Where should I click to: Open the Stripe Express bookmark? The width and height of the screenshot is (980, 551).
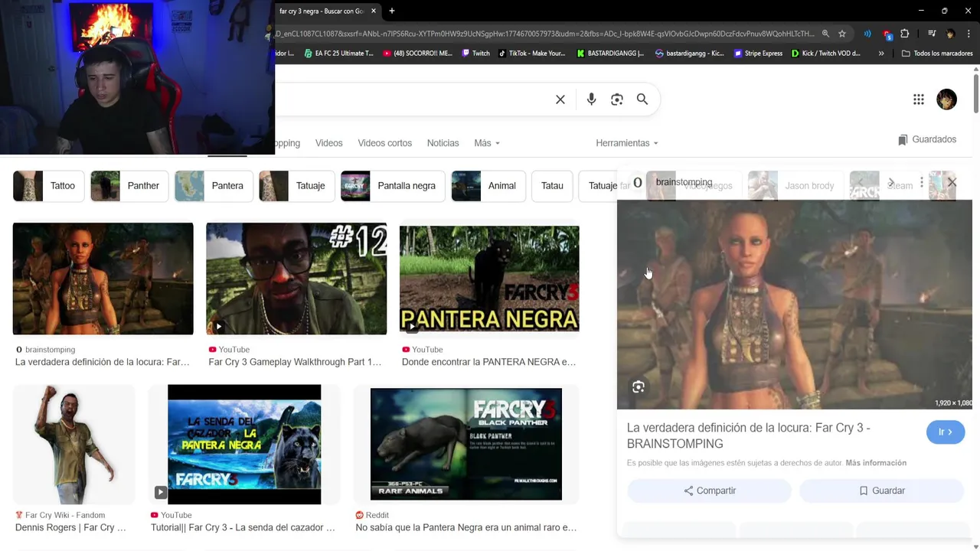[x=758, y=54]
